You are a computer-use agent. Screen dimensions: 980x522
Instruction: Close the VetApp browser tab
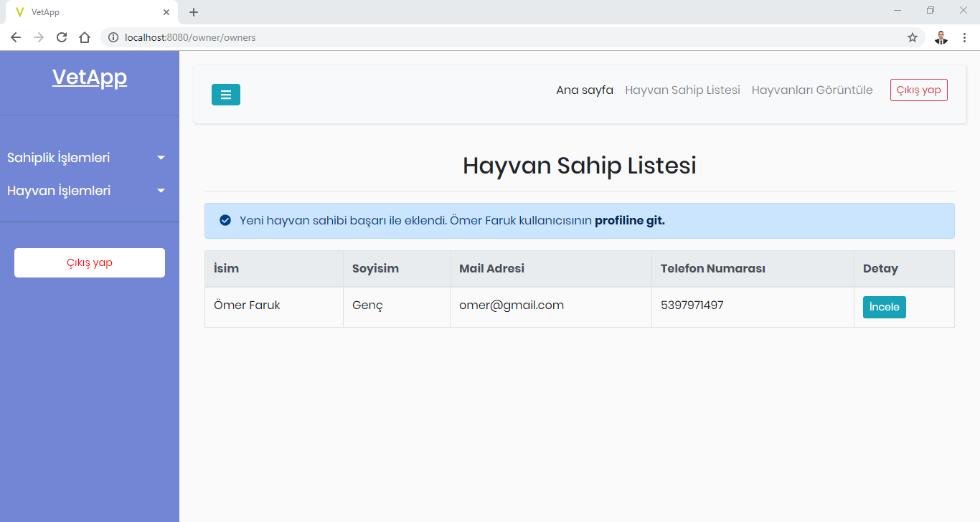[x=166, y=12]
